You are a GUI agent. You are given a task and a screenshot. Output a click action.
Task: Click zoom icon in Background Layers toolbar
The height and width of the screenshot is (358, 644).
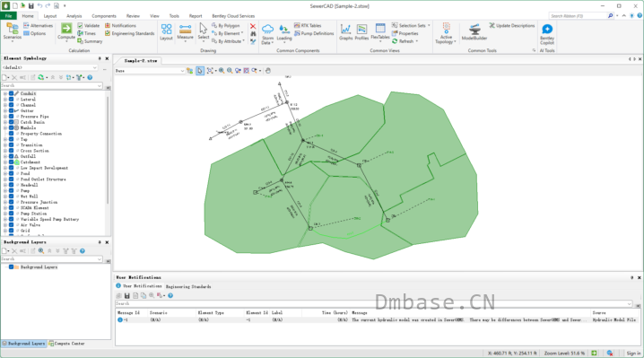pos(41,250)
